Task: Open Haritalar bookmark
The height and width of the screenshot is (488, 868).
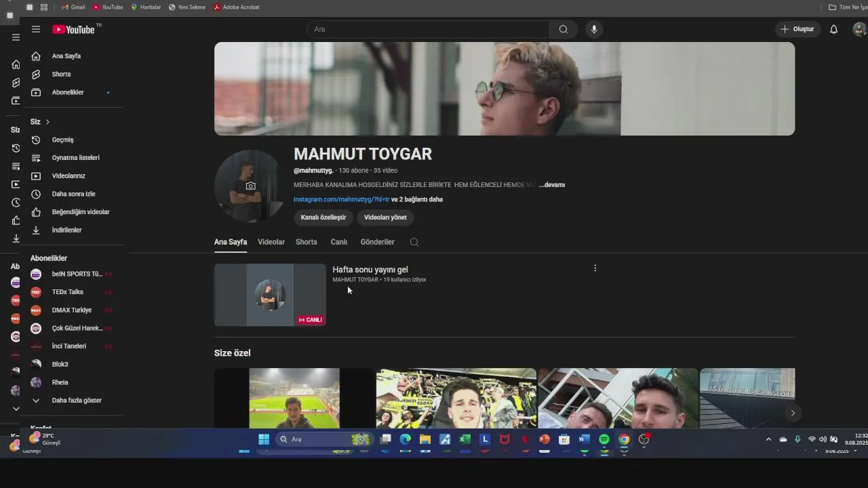Action: tap(146, 7)
